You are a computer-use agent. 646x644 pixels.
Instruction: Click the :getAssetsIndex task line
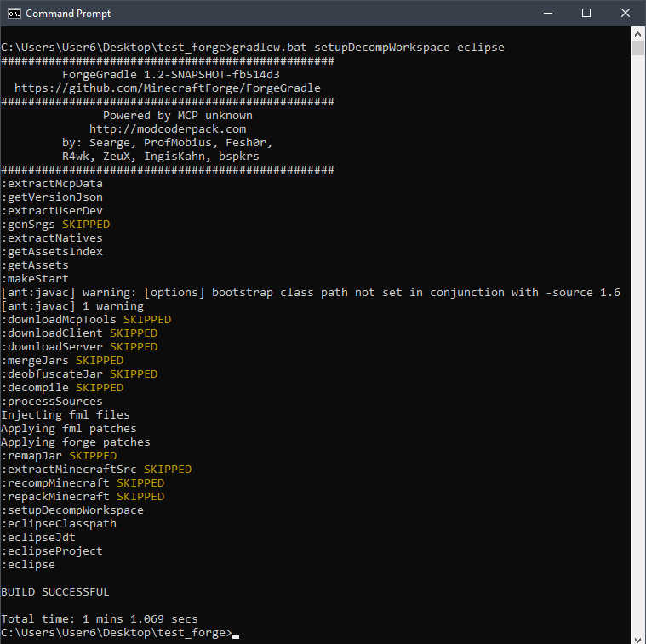coord(52,251)
